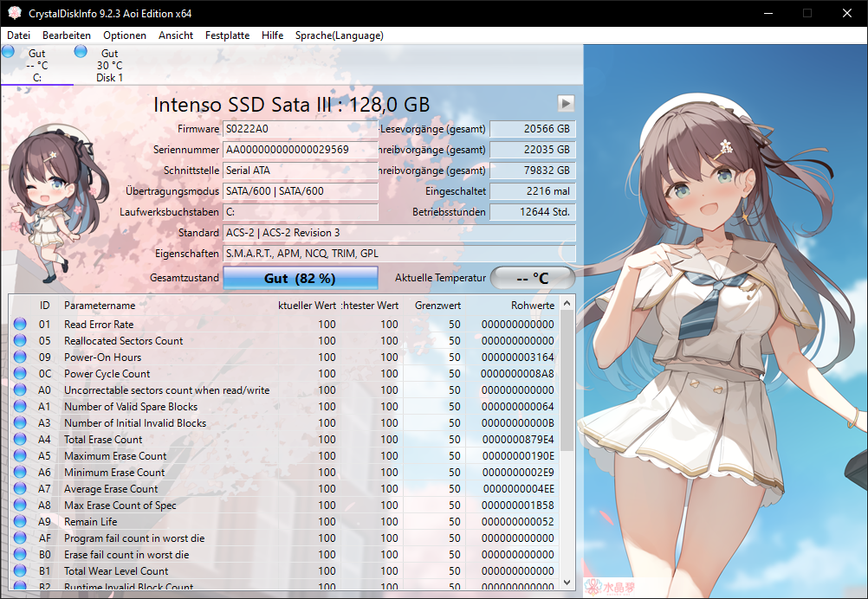This screenshot has height=599, width=868.
Task: Click status orb of Remain Life row
Action: (20, 522)
